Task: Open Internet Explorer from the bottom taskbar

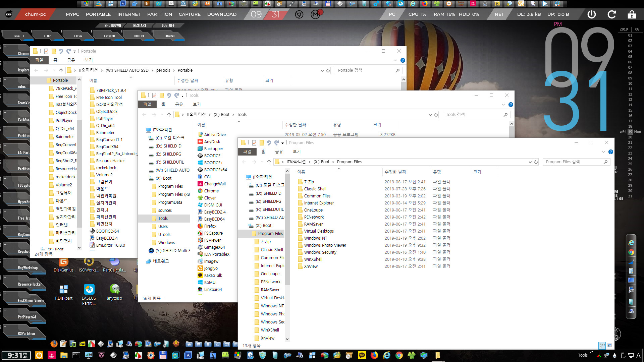Action: coord(387,355)
